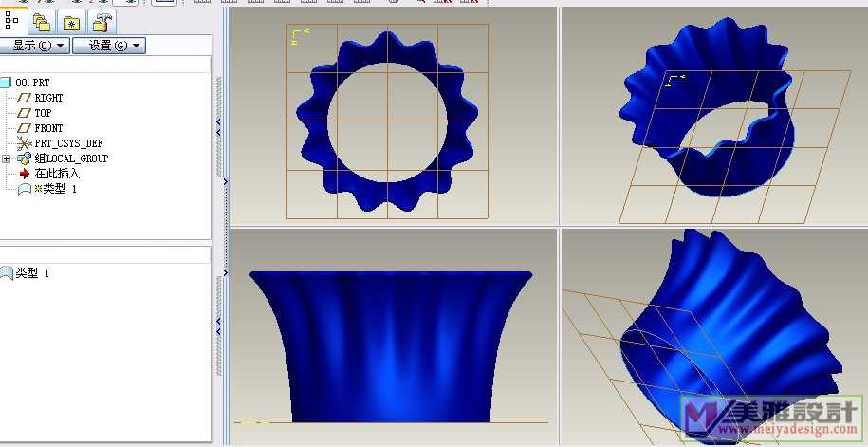This screenshot has width=868, height=447.
Task: Expand the 组LOCAL_GROUP plus box
Action: (7, 159)
